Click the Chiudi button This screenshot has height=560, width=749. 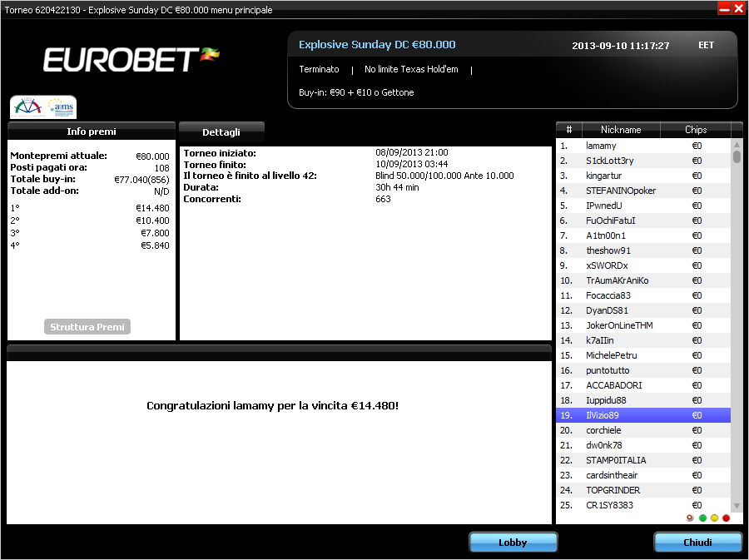pyautogui.click(x=697, y=543)
